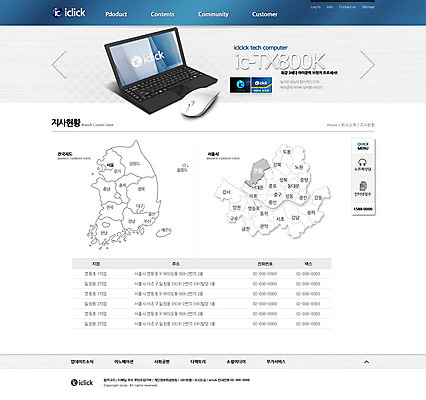The width and height of the screenshot is (426, 400).
Task: Open the Customer menu
Action: 265,14
